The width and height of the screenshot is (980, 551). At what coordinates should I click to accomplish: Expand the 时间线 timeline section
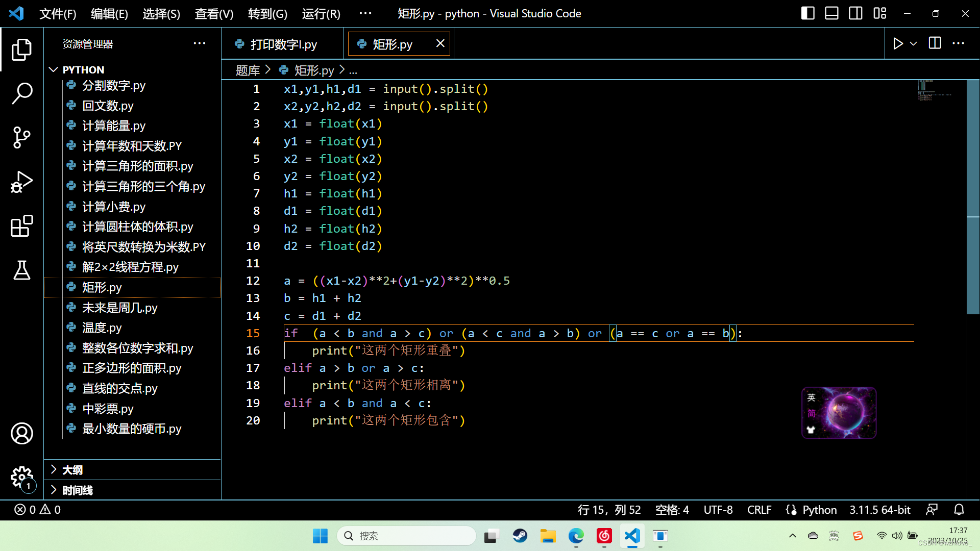point(133,490)
